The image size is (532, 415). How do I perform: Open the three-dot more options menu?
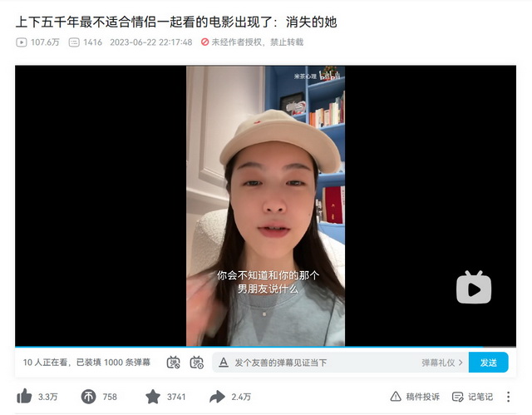coord(508,397)
